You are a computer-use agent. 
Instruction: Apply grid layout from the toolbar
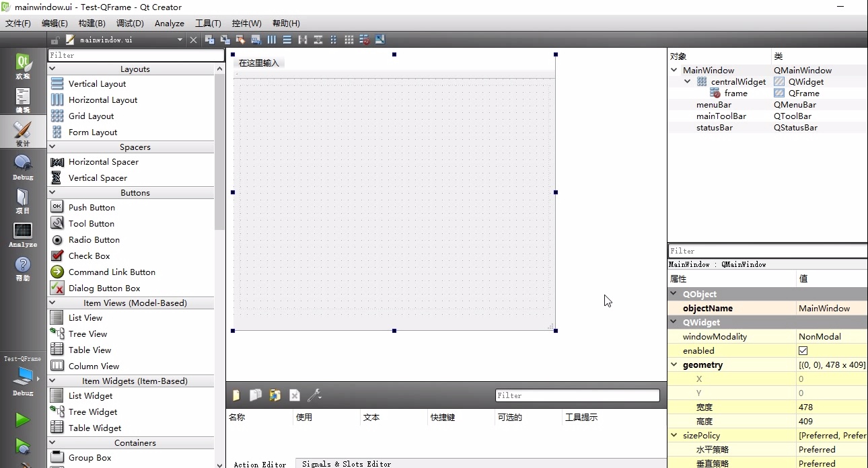tap(349, 40)
